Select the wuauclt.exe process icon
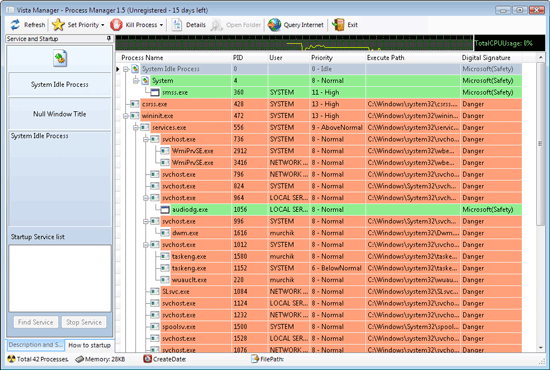 pyautogui.click(x=165, y=280)
